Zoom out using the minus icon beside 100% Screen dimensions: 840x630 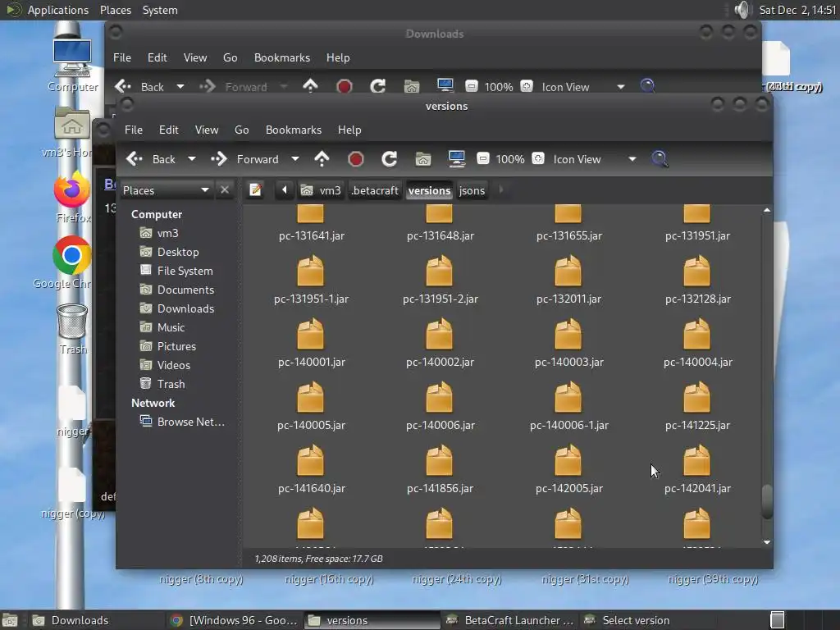(483, 159)
